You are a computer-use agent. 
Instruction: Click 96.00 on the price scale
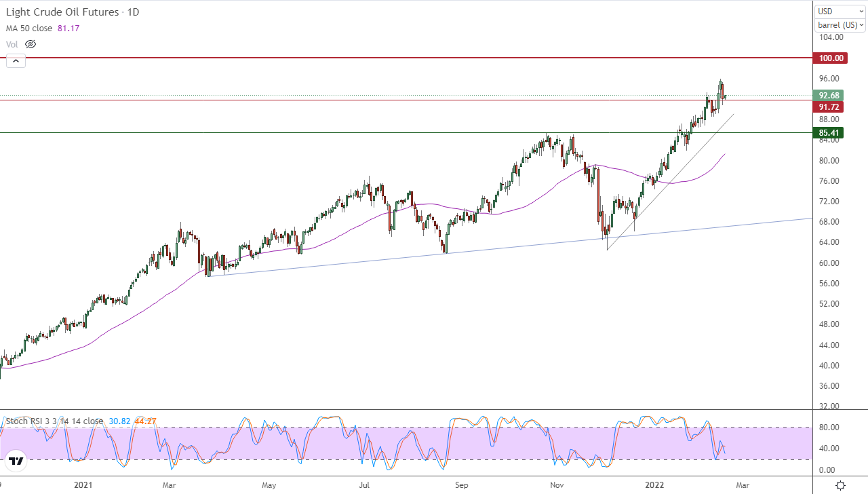(x=829, y=79)
